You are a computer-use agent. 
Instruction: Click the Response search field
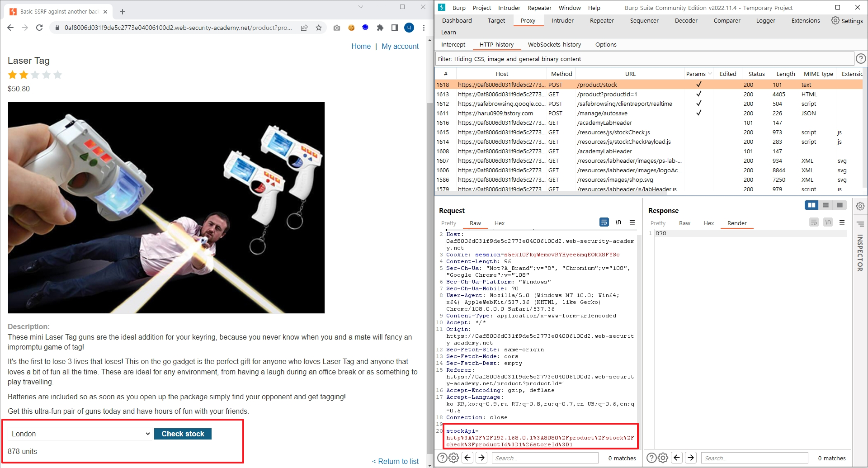pos(754,458)
